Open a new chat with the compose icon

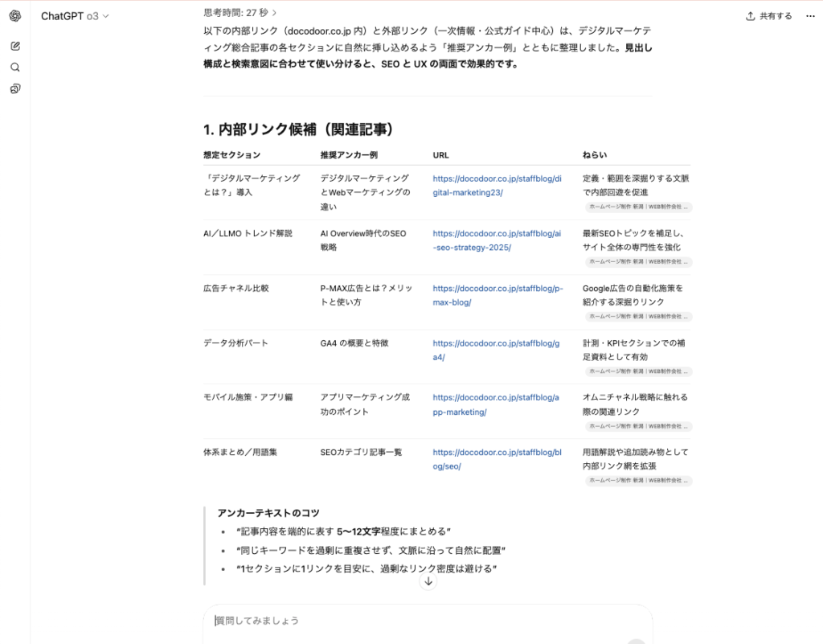14,46
